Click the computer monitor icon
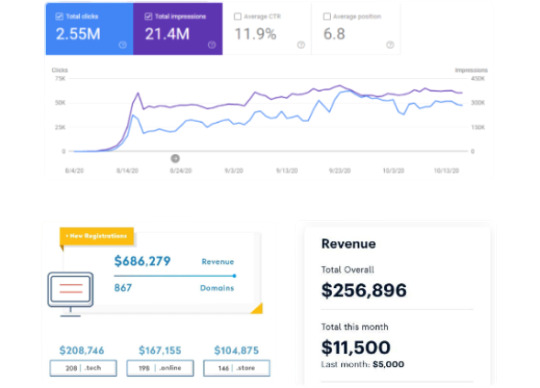 71,294
